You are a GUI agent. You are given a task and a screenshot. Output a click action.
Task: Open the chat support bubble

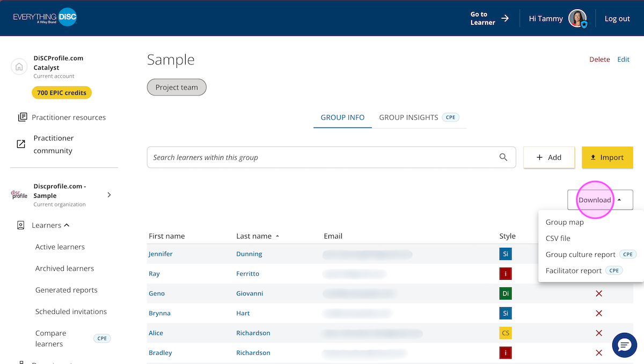(x=625, y=345)
